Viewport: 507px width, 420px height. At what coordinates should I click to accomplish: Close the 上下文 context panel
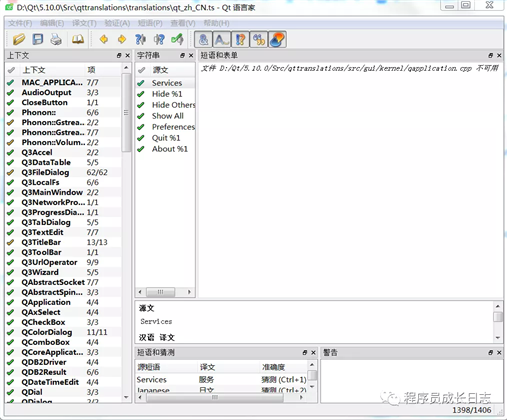pyautogui.click(x=127, y=56)
